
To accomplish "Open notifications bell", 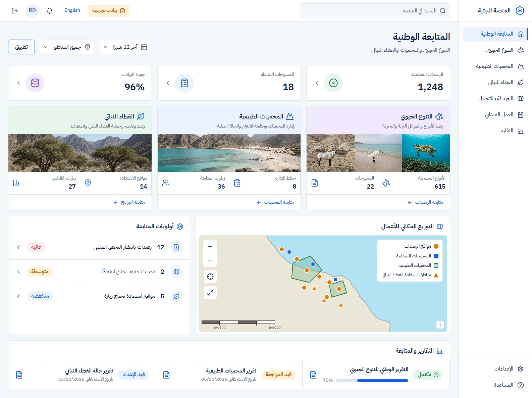I will pos(50,11).
